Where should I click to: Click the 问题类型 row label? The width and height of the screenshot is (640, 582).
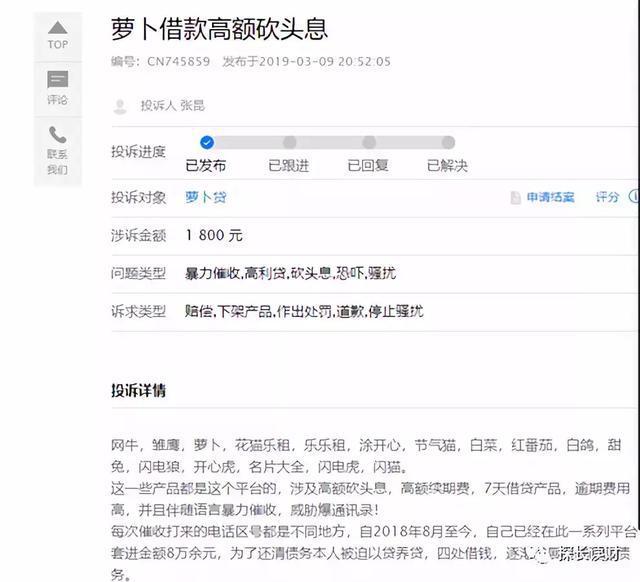tap(138, 273)
